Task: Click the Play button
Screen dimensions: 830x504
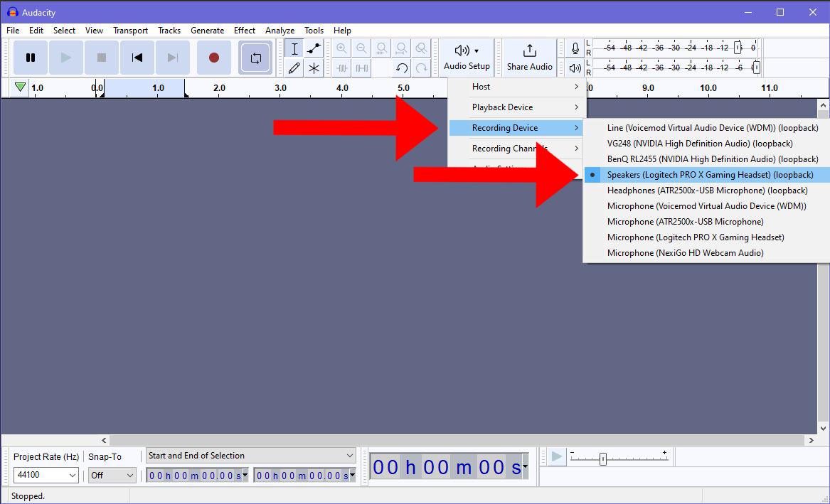Action: point(65,58)
